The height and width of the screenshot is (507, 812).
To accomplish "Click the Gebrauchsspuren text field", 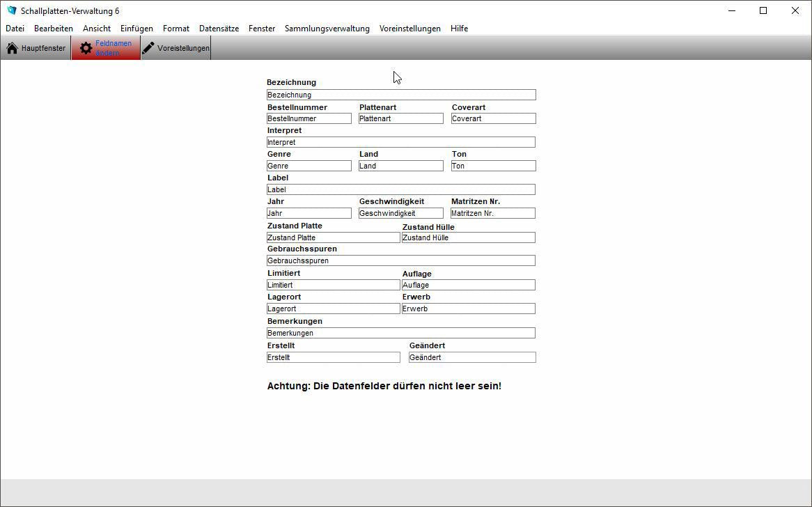I will pyautogui.click(x=401, y=260).
